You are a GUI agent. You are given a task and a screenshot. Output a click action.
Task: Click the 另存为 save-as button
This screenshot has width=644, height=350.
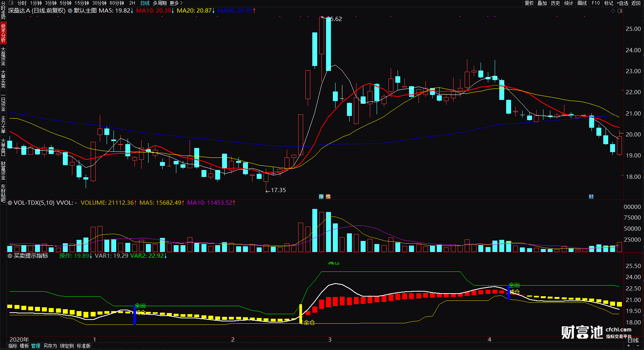(x=50, y=346)
